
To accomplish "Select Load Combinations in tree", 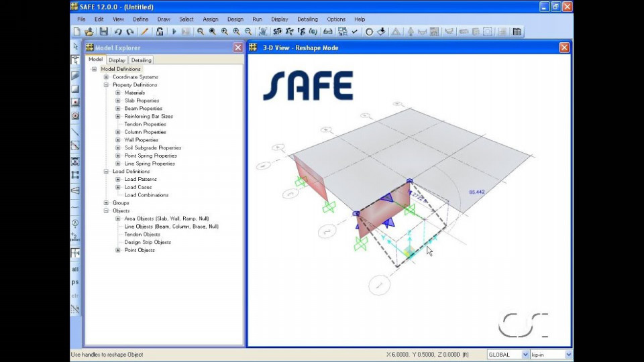I will click(147, 195).
